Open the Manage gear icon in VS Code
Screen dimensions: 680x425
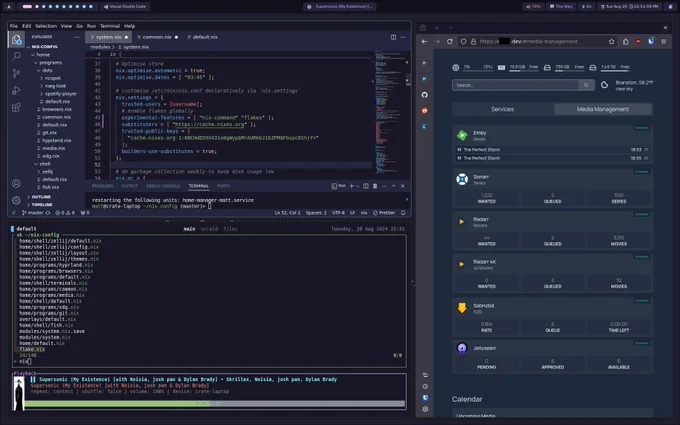(x=16, y=200)
